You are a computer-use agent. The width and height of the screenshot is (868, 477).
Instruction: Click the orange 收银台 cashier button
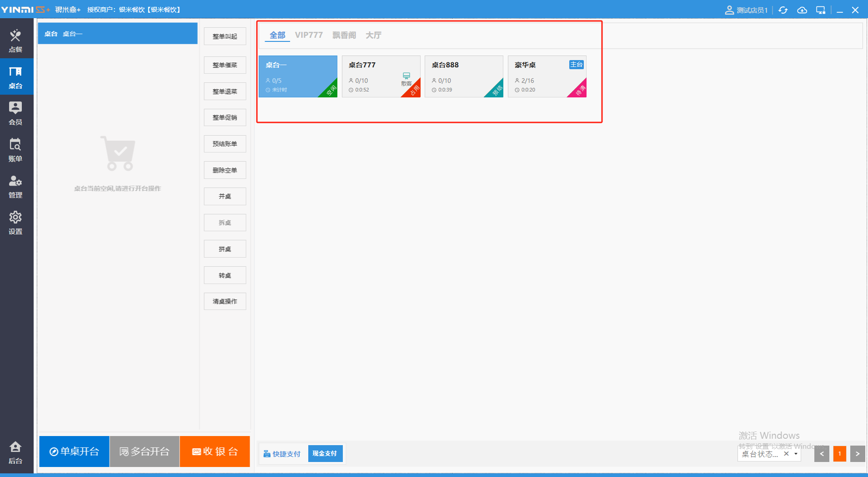click(215, 452)
